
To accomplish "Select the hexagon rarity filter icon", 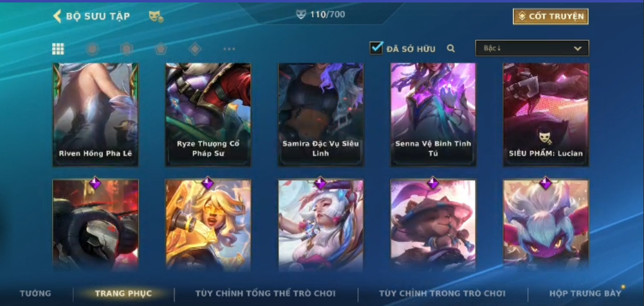I will tap(127, 49).
